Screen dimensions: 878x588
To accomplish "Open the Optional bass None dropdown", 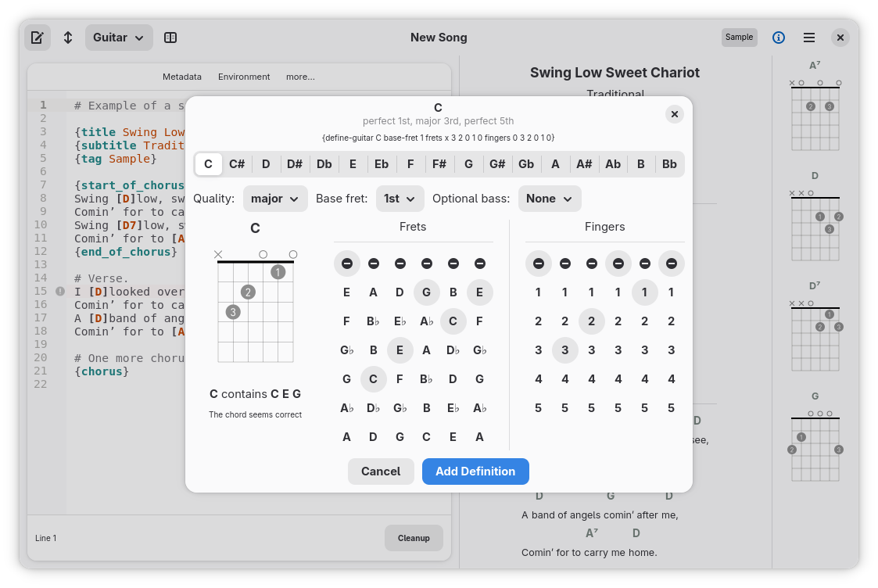I will [x=549, y=199].
